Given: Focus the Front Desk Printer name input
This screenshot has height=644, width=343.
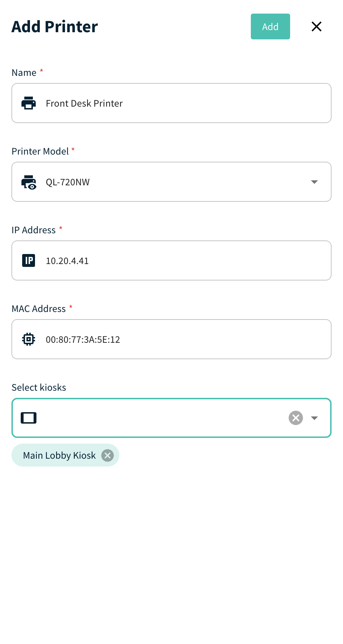Looking at the screenshot, I should 171,103.
